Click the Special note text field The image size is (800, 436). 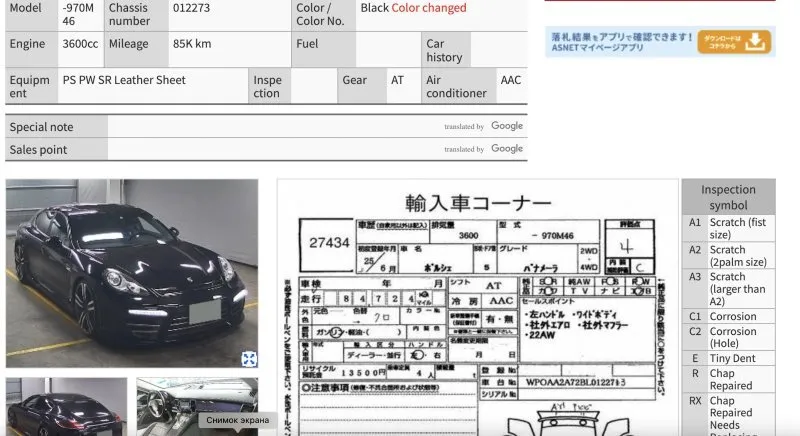coord(270,127)
